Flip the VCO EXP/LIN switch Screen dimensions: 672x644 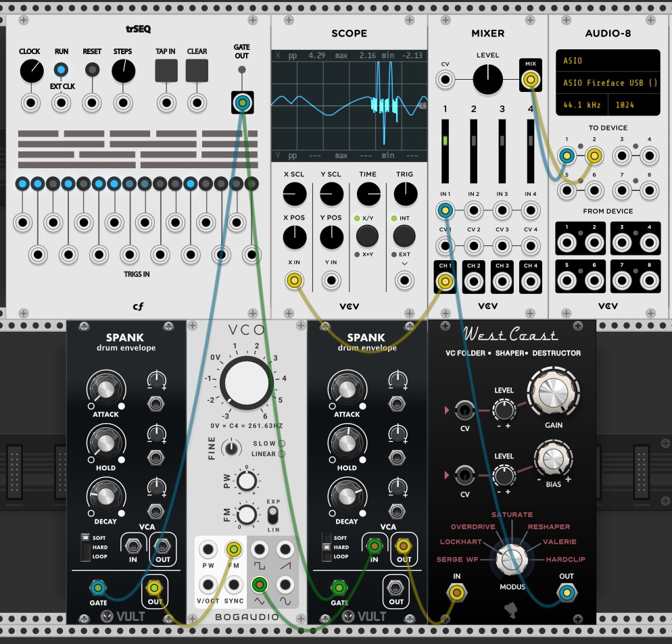coord(272,516)
